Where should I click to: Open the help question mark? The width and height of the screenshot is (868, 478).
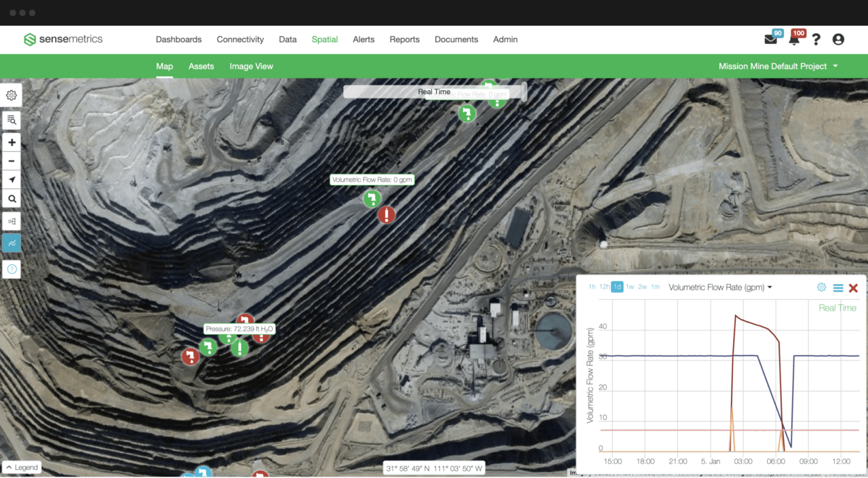tap(816, 39)
